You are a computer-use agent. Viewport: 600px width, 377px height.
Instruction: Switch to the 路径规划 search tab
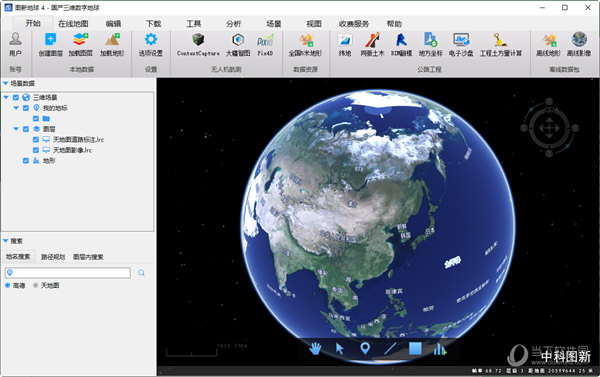[x=53, y=257]
